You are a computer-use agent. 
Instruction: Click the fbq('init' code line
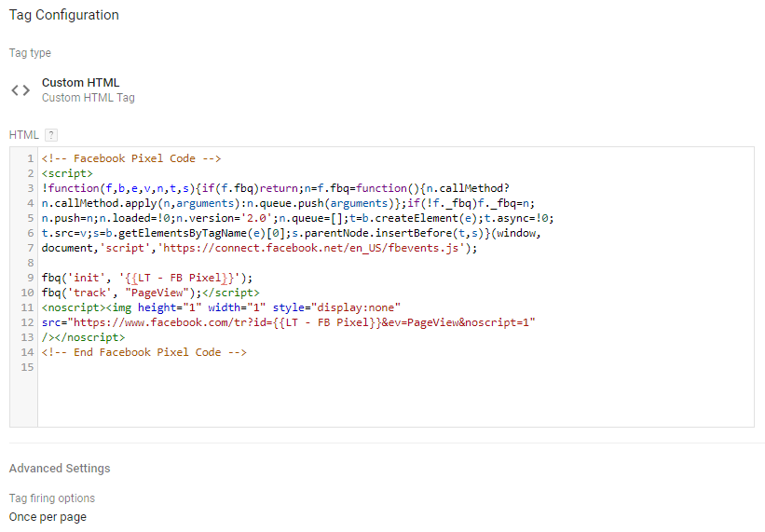click(x=147, y=278)
